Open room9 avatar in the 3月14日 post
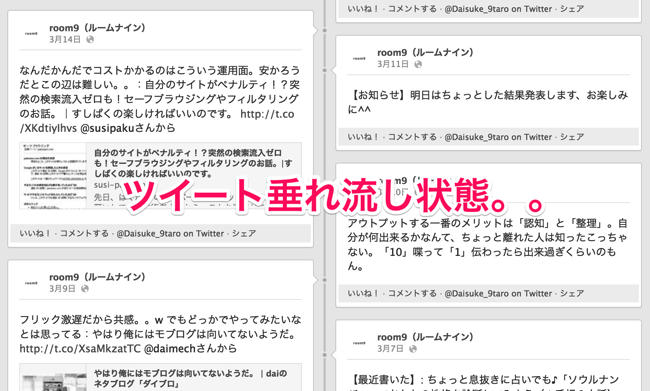 coord(31,33)
